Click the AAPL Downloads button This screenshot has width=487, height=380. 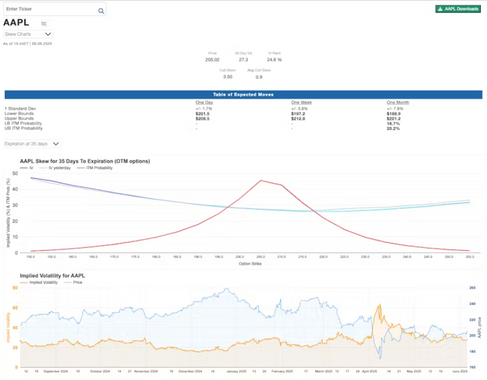pyautogui.click(x=458, y=9)
